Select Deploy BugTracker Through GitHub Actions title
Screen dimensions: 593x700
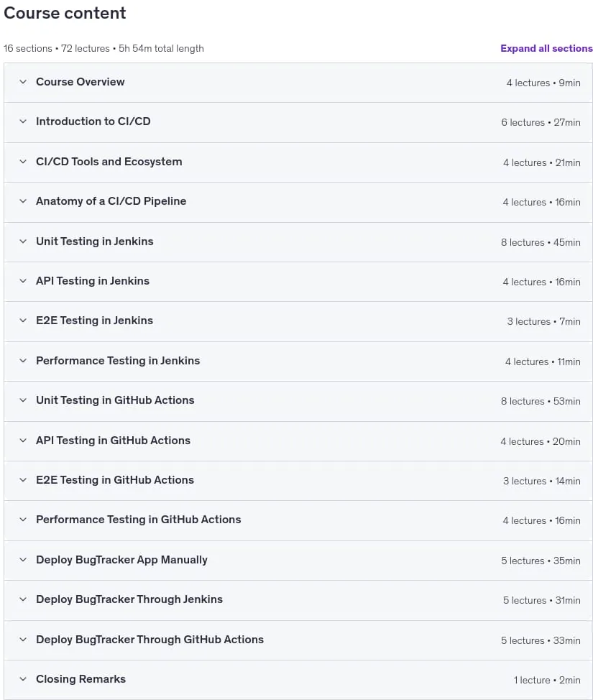150,640
